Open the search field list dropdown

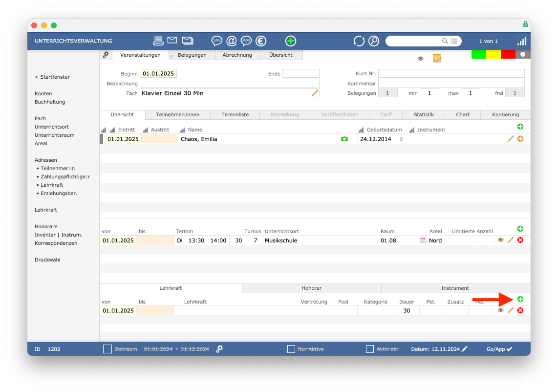click(454, 41)
